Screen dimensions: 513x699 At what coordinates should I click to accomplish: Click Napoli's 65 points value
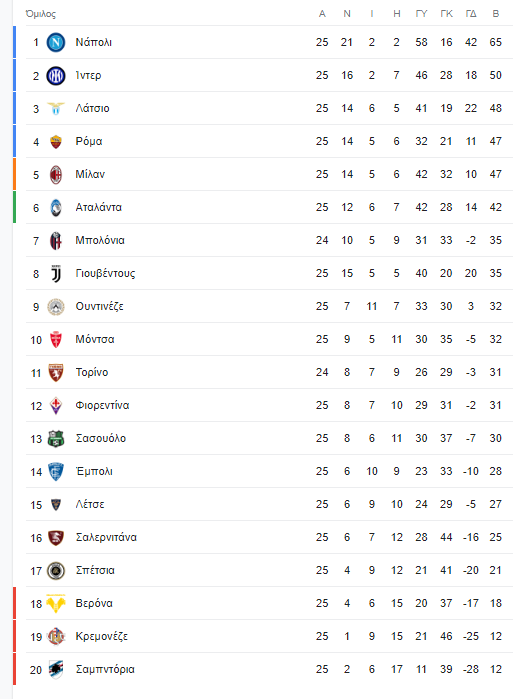point(496,42)
